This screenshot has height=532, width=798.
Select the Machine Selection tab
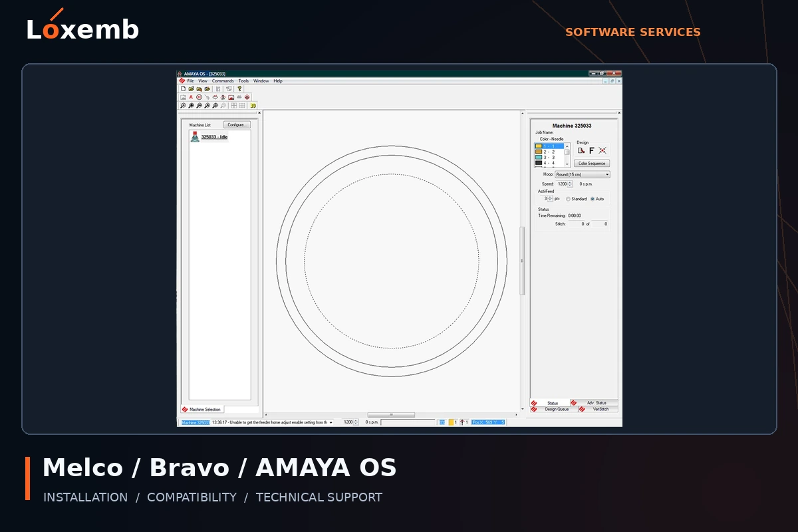[x=202, y=410]
